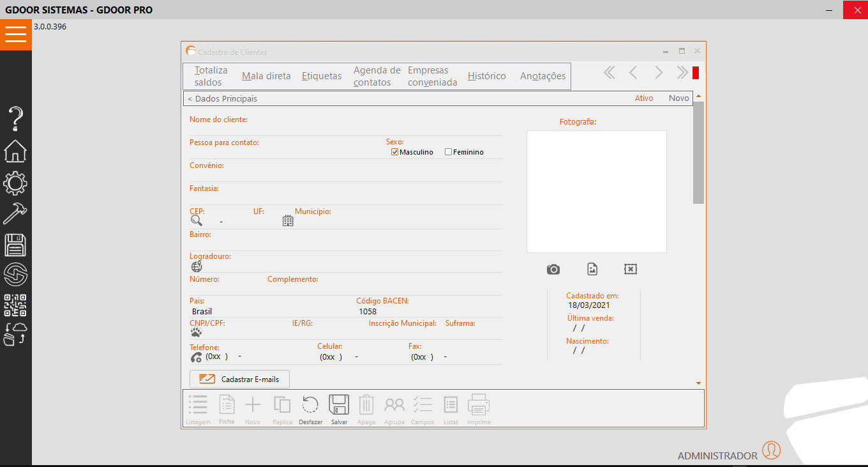Click the Salvar floppy disk icon
The image size is (868, 467).
(339, 405)
